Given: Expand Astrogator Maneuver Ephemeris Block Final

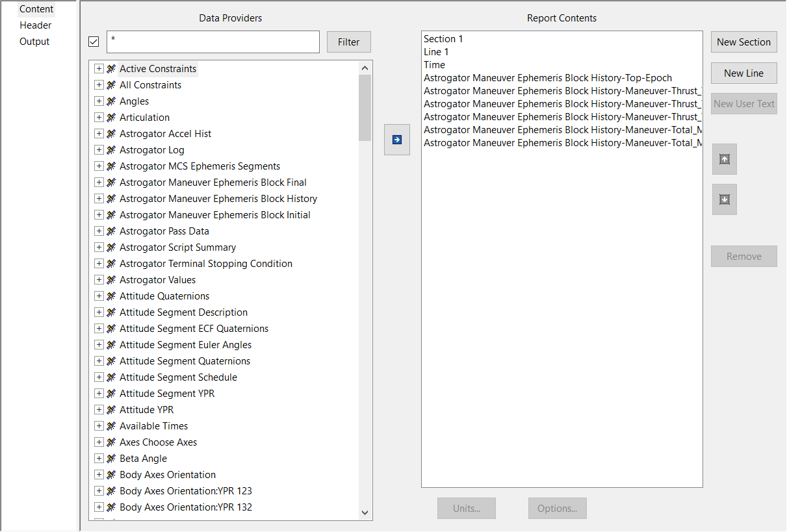Looking at the screenshot, I should 99,182.
